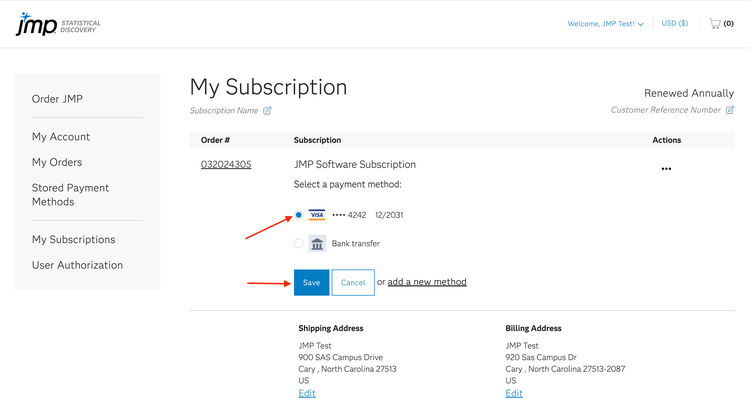Save the selected payment method

311,283
